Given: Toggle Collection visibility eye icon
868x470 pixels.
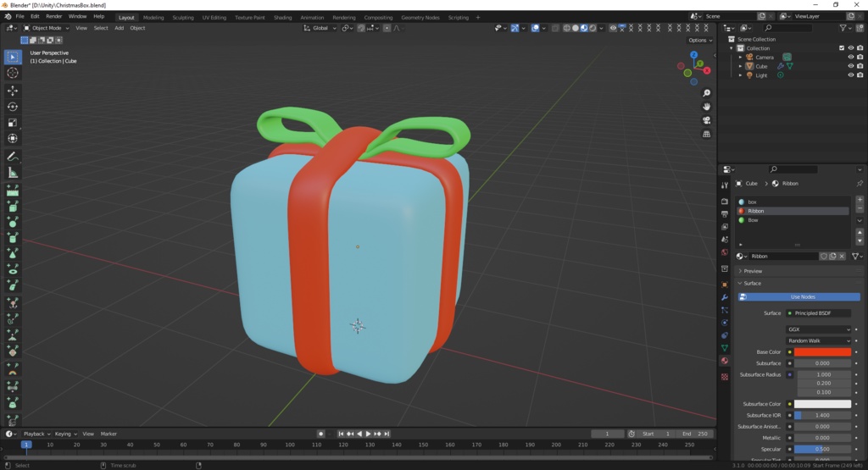Looking at the screenshot, I should (x=851, y=48).
